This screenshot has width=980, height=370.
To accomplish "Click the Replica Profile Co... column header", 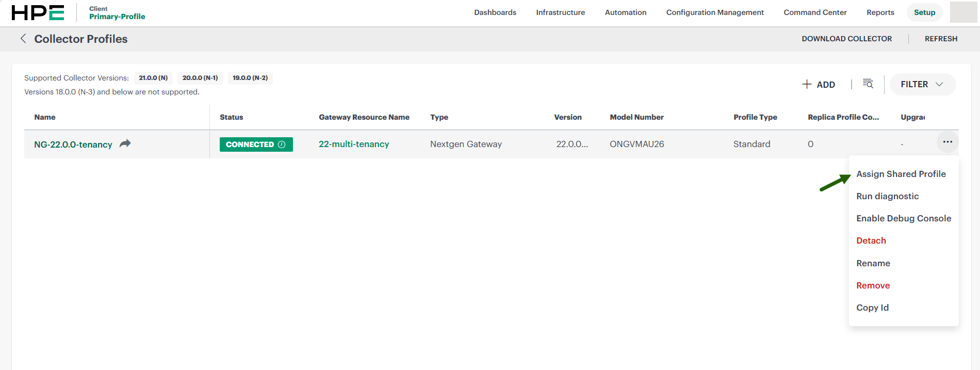I will click(843, 117).
